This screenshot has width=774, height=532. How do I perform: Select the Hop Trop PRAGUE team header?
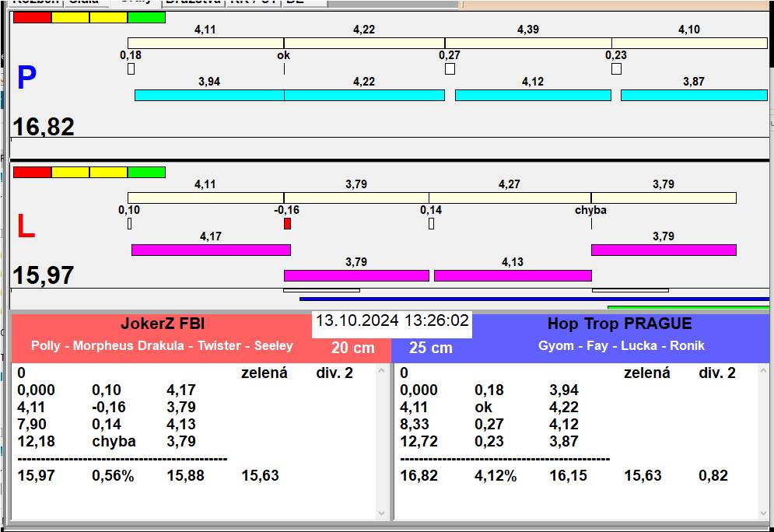coord(619,324)
